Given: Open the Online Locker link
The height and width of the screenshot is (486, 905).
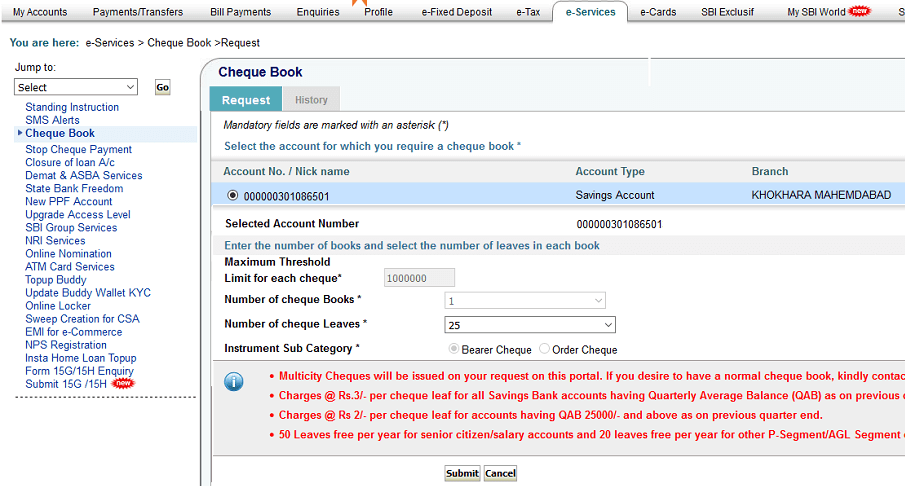Looking at the screenshot, I should click(58, 306).
